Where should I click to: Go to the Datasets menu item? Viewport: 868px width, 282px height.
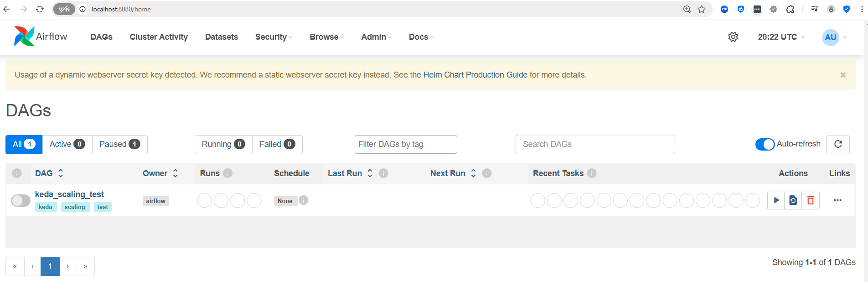(222, 37)
